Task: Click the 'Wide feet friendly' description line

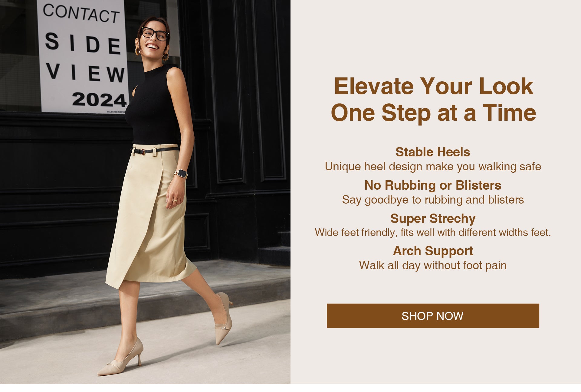Action: [433, 232]
